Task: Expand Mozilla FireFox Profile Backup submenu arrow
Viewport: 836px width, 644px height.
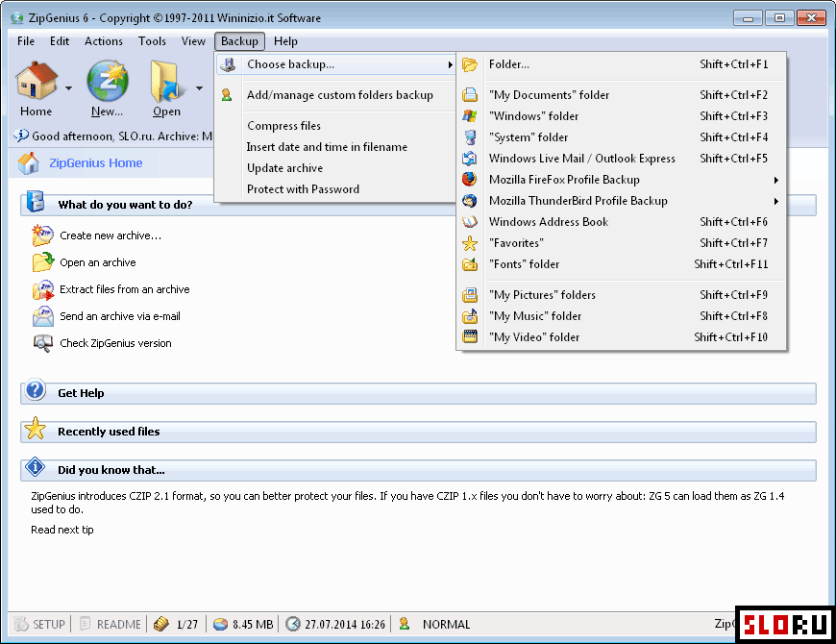Action: 776,180
